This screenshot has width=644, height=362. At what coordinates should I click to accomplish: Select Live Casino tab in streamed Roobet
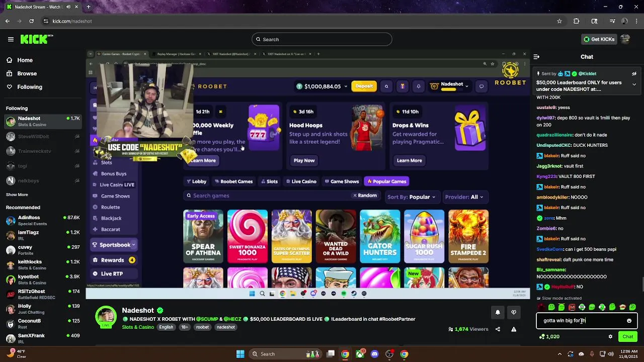click(x=301, y=182)
